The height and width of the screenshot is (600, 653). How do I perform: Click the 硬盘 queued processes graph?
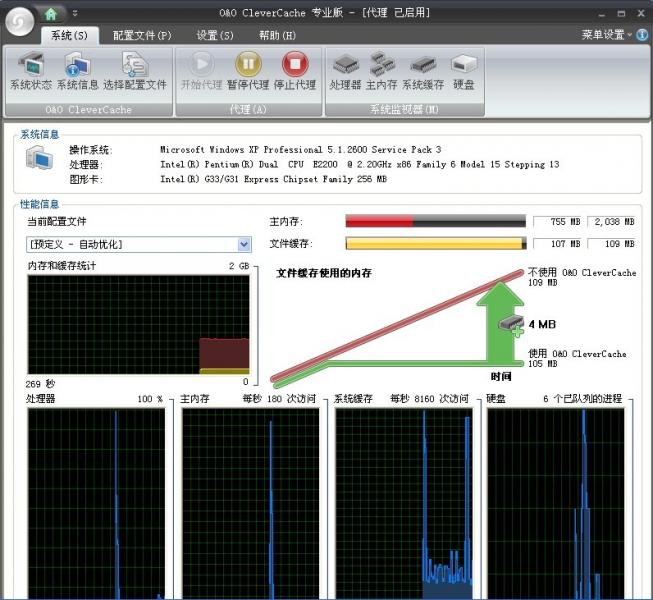[x=556, y=504]
